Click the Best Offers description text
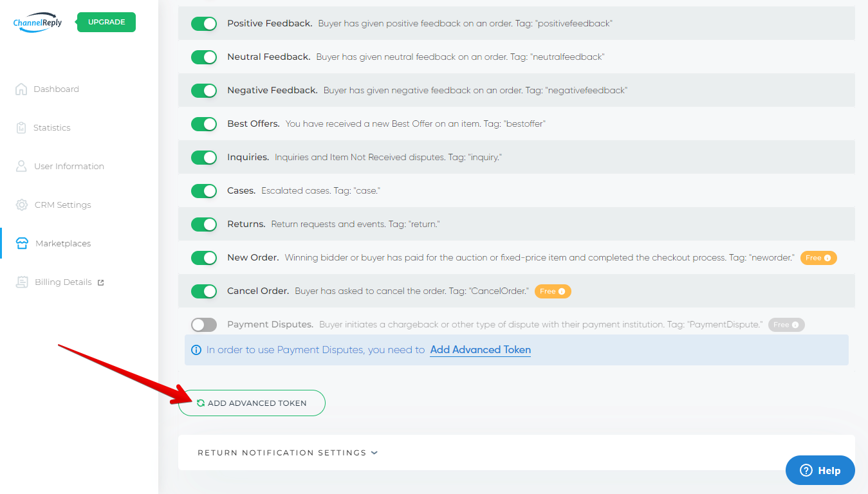The height and width of the screenshot is (494, 868). [415, 123]
